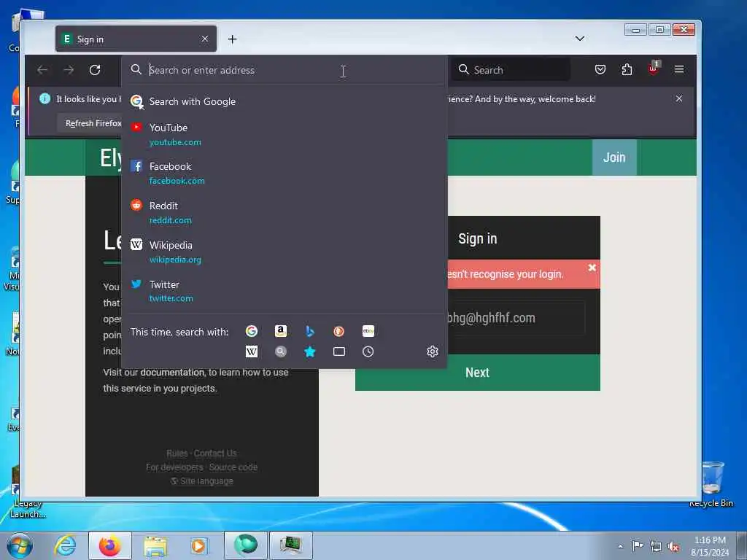Image resolution: width=747 pixels, height=560 pixels.
Task: Open the Rules footer link
Action: [x=177, y=454]
